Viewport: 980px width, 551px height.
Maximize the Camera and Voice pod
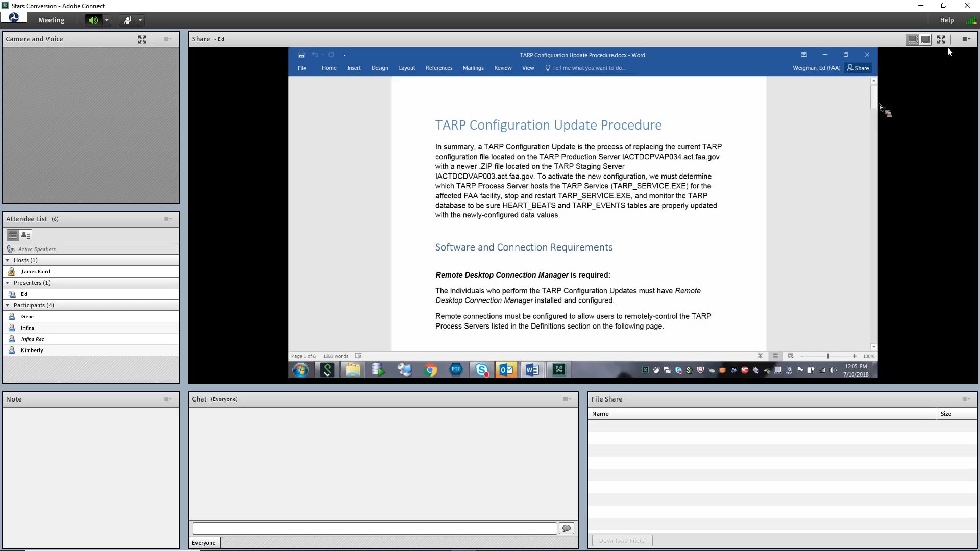[x=142, y=39]
